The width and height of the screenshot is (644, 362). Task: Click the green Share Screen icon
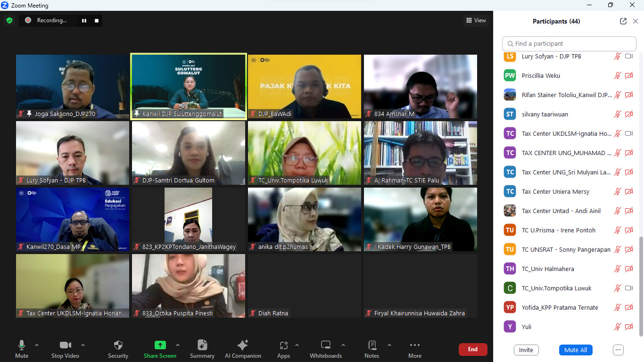tap(160, 346)
